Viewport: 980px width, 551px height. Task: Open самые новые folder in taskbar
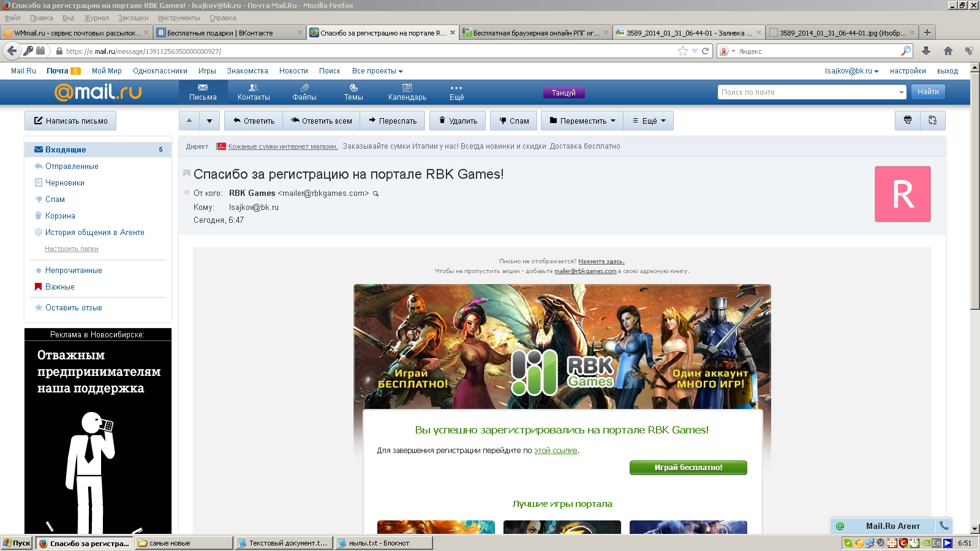[x=184, y=543]
